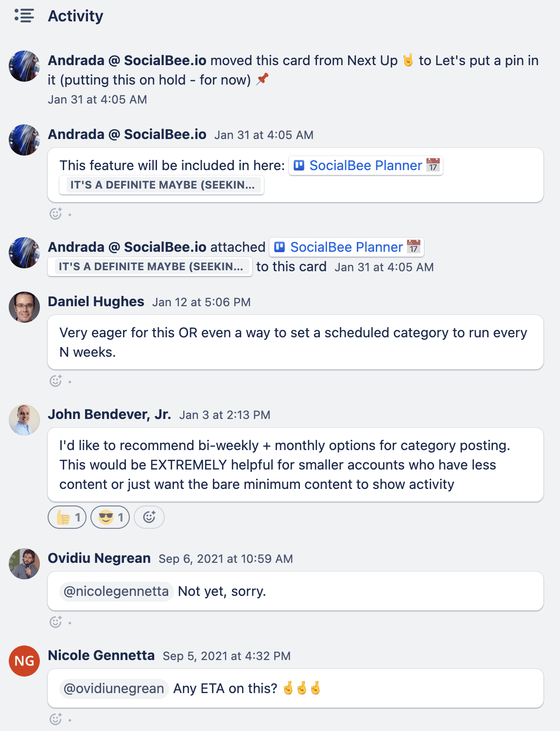Toggle the sunglasses reaction on John's comment

[109, 517]
